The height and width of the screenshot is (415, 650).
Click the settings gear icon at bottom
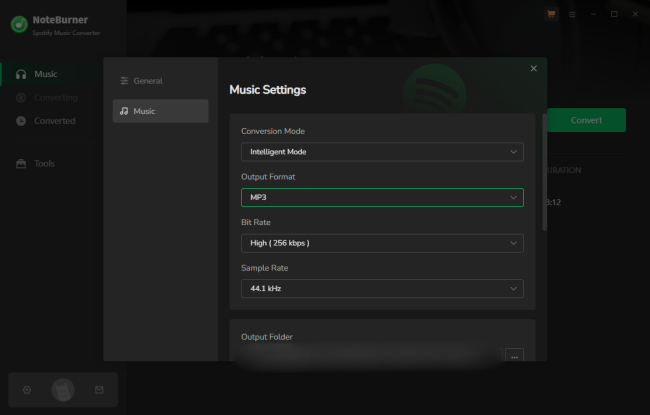[x=27, y=390]
